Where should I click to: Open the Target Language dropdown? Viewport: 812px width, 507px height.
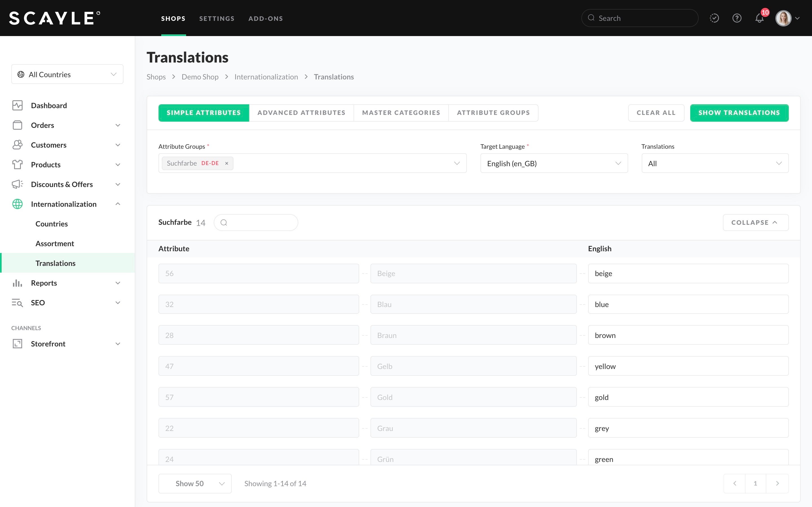(x=554, y=163)
